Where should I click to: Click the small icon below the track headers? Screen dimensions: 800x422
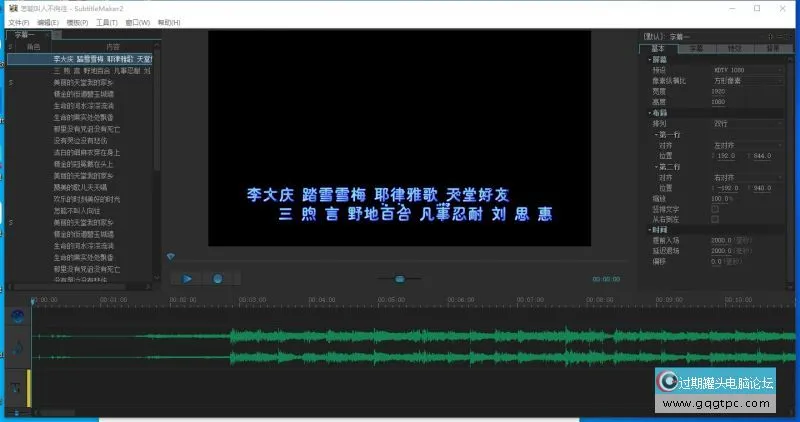click(x=17, y=412)
